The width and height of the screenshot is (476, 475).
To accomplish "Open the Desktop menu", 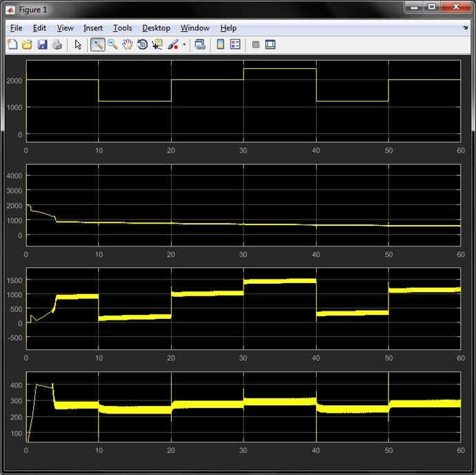I will (x=156, y=28).
